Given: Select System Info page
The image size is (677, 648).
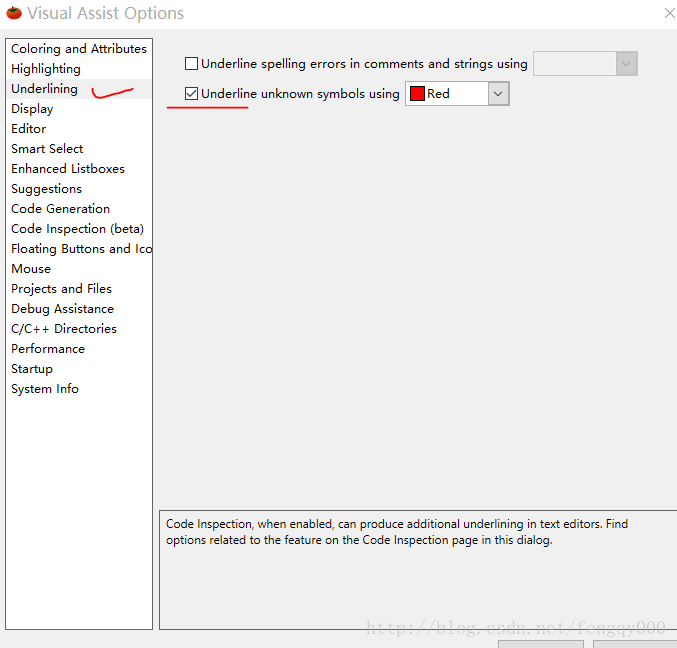Looking at the screenshot, I should pos(79,389).
